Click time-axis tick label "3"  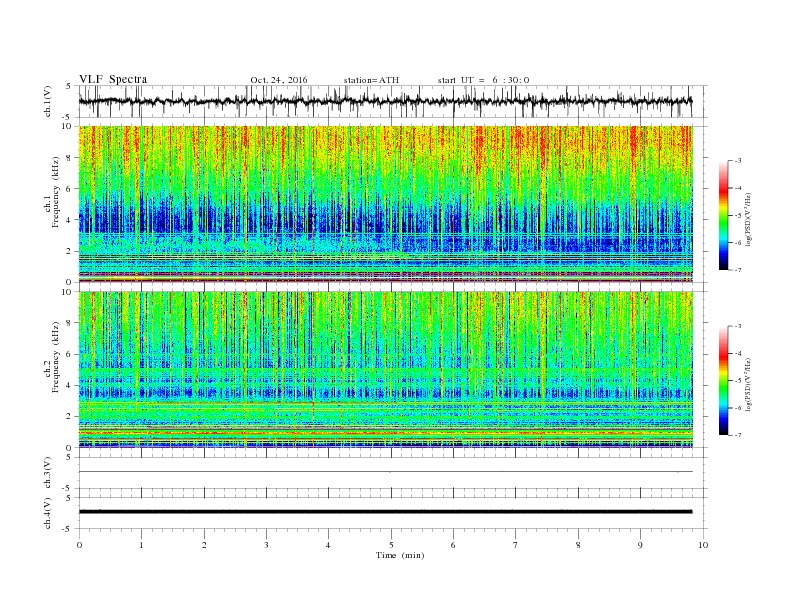(x=266, y=545)
